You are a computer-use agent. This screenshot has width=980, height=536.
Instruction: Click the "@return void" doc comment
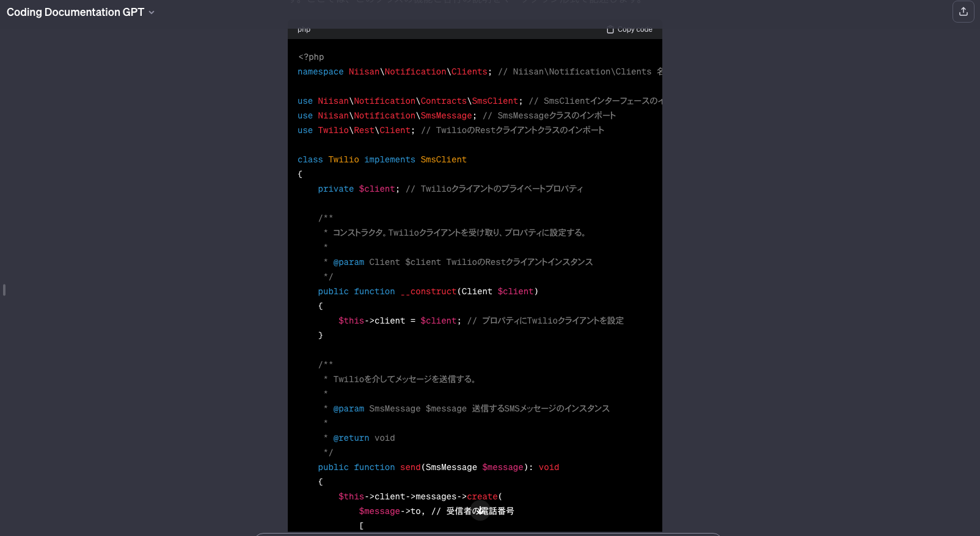tap(364, 438)
